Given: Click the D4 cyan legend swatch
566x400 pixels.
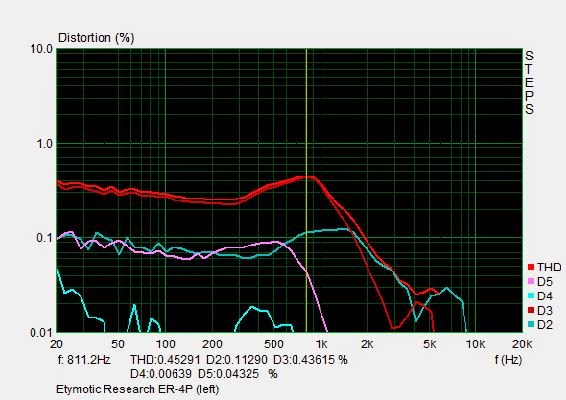Looking at the screenshot, I should point(531,296).
